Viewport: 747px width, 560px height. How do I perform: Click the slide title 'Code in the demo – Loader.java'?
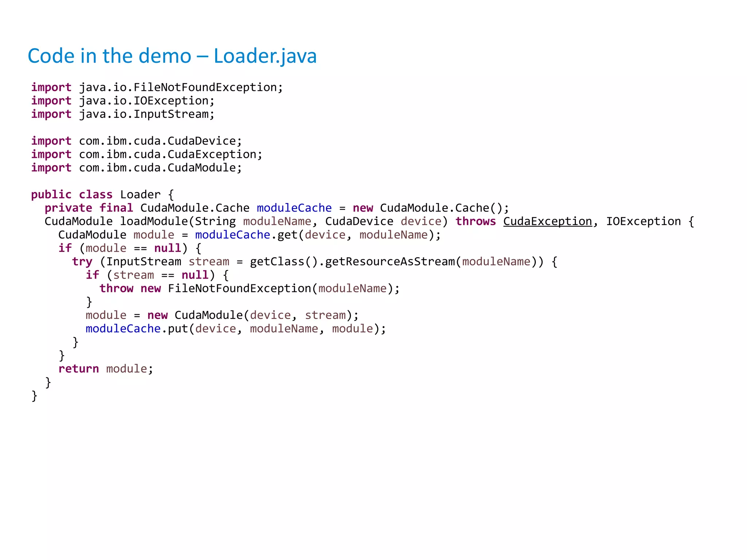(x=172, y=56)
